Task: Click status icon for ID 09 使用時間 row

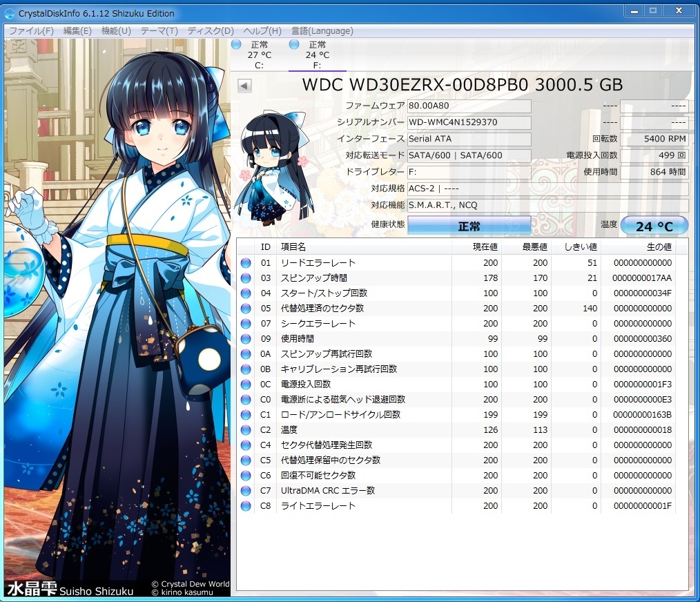Action: click(x=246, y=339)
